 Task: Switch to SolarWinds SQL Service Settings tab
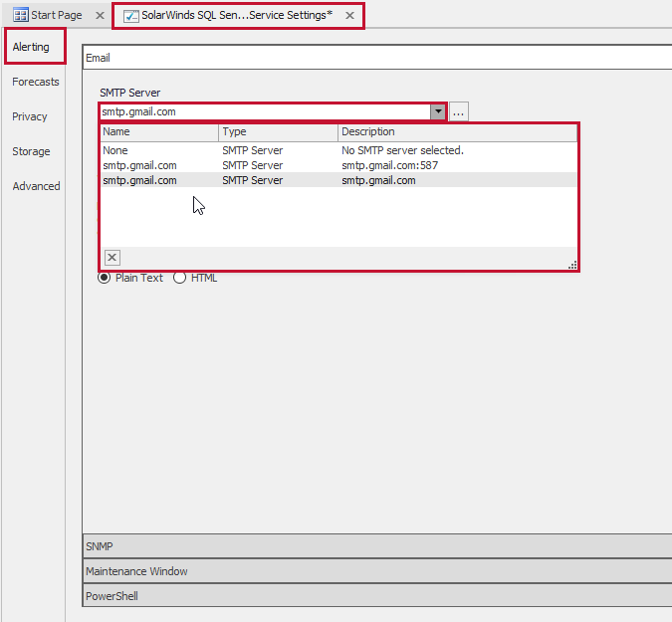point(237,15)
